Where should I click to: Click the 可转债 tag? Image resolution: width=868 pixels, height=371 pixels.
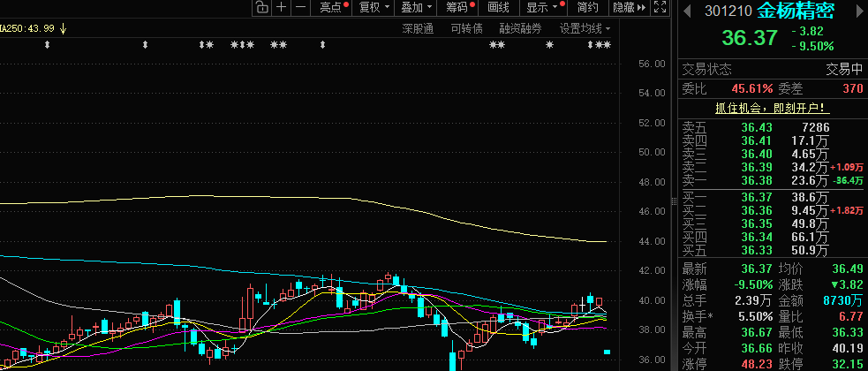[x=466, y=29]
